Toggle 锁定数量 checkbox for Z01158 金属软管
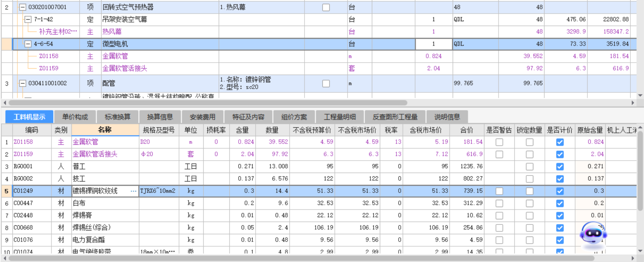 [x=530, y=142]
